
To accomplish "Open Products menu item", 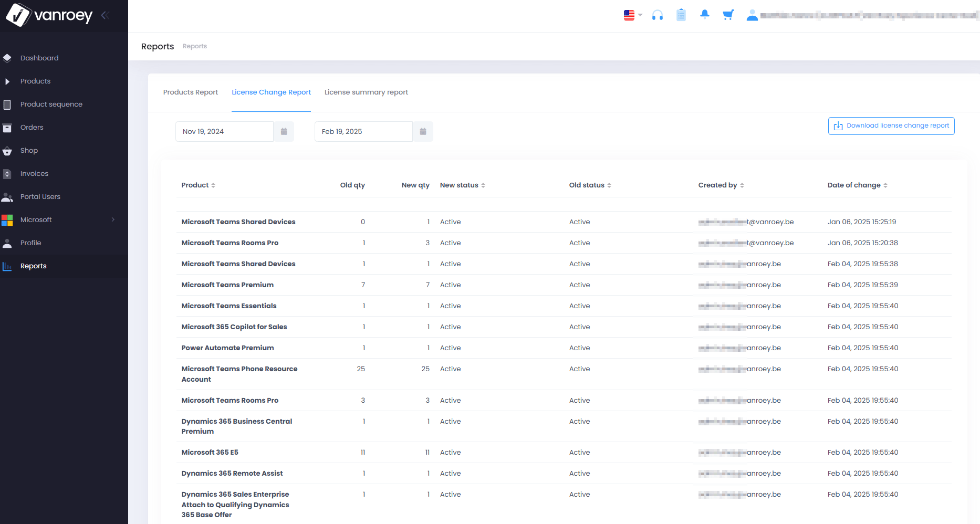I will [35, 81].
